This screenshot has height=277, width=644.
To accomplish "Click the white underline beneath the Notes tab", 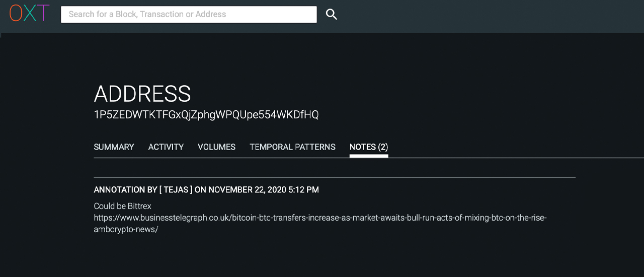I will [x=368, y=156].
